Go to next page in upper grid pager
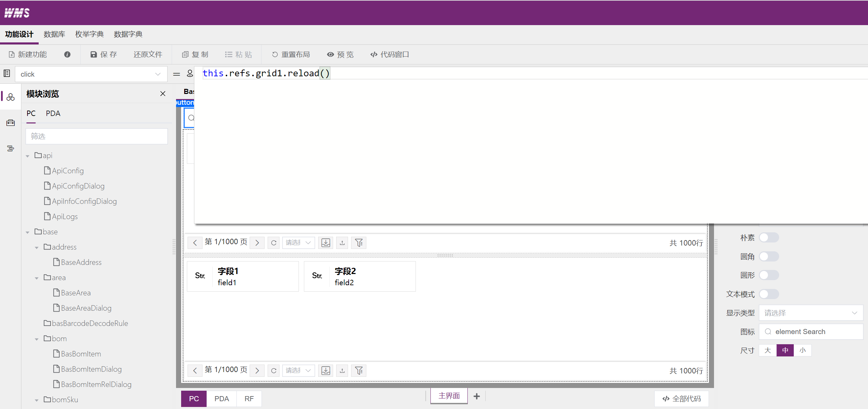868x409 pixels. (257, 243)
